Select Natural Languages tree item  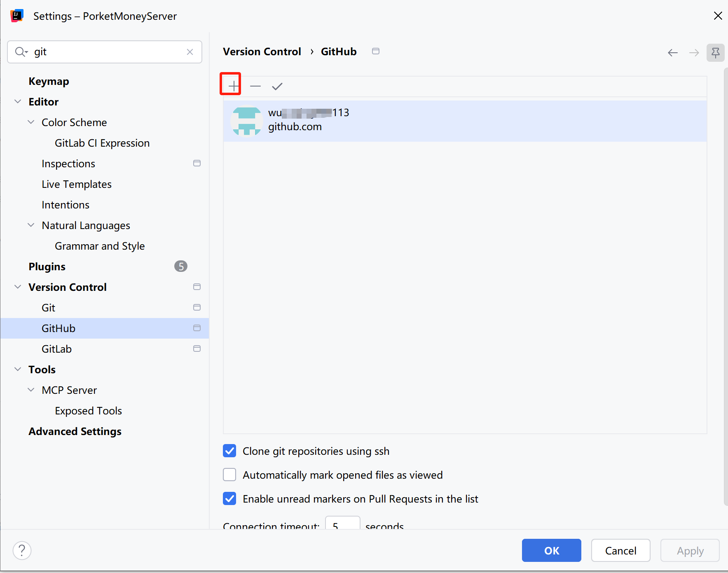tap(86, 225)
